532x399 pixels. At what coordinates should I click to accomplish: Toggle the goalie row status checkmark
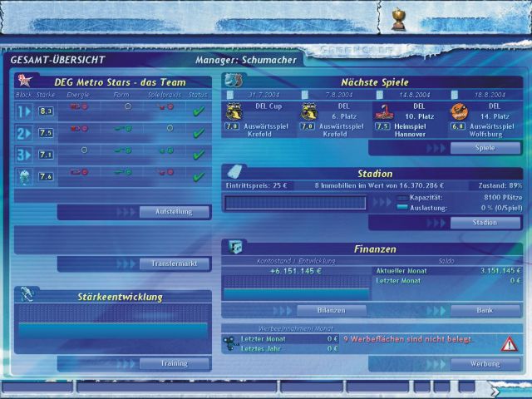(197, 176)
